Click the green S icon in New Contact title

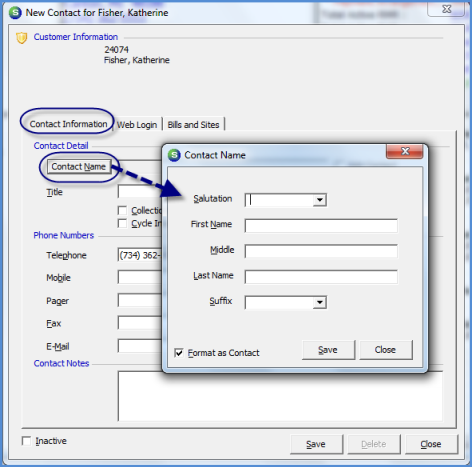(15, 13)
